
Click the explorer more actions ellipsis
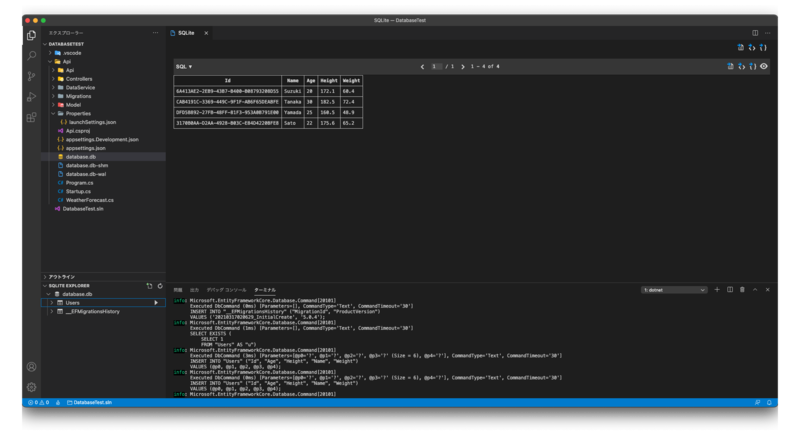point(155,33)
